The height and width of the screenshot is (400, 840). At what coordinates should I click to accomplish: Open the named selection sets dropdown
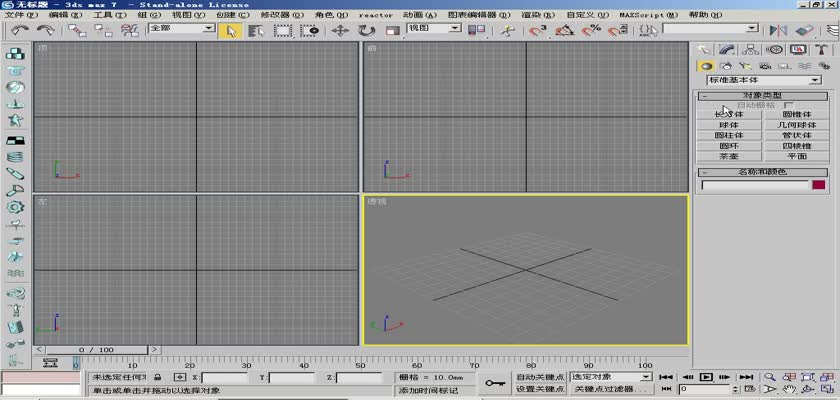pyautogui.click(x=753, y=28)
